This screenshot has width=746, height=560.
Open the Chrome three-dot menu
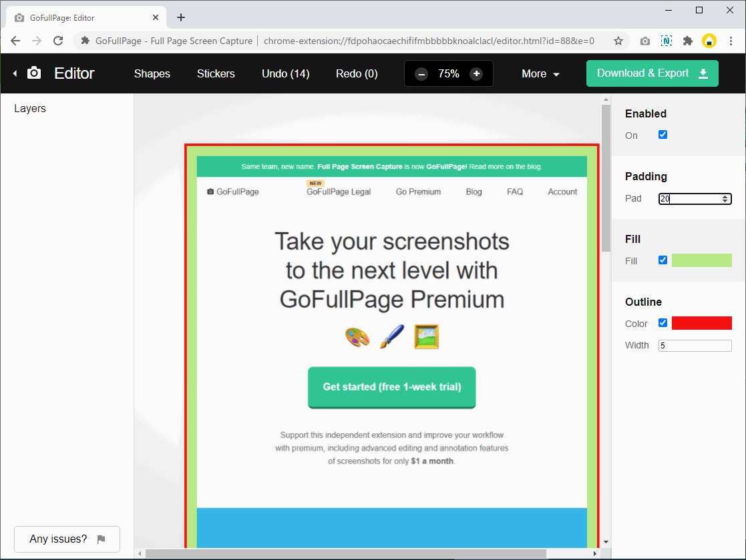[x=731, y=41]
